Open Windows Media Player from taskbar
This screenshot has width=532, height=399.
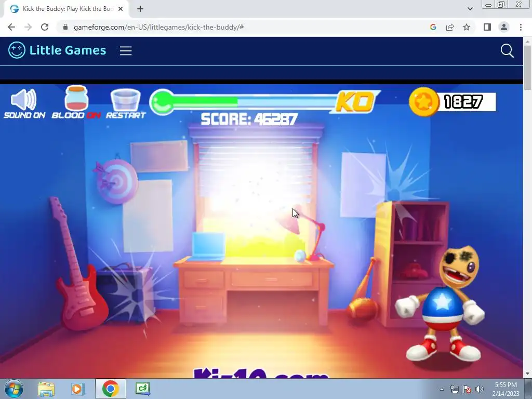(77, 389)
